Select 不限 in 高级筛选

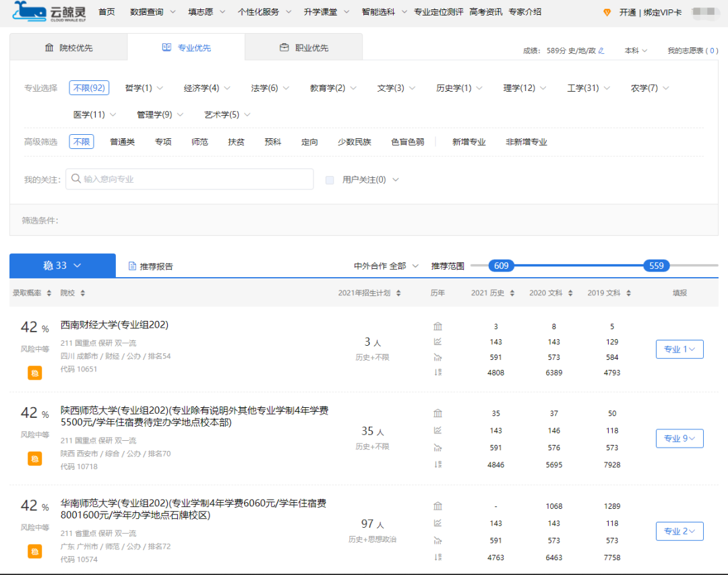pos(82,142)
